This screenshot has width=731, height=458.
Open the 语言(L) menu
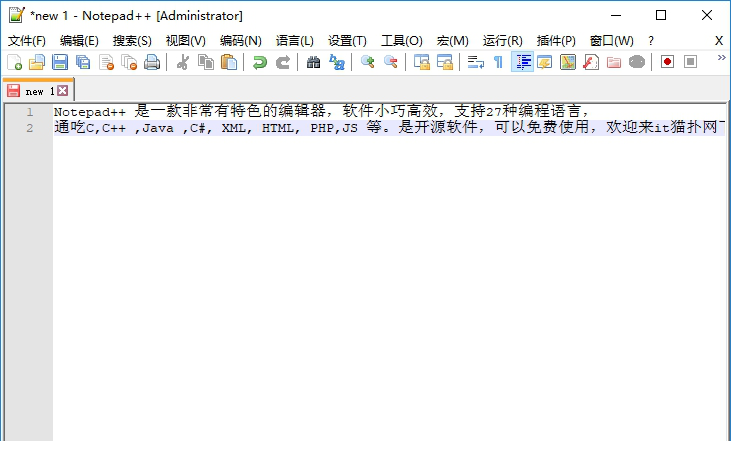pyautogui.click(x=294, y=41)
